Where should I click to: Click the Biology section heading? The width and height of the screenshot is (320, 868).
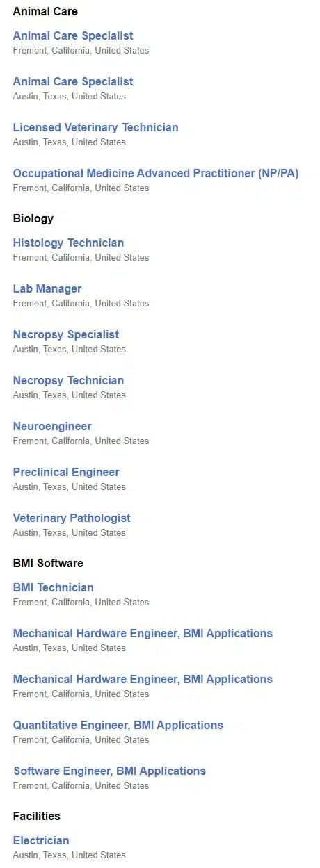click(33, 218)
